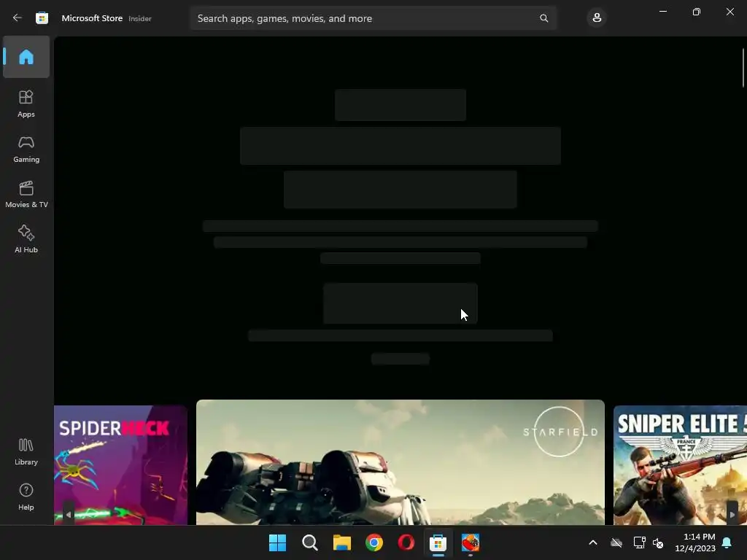Open the Home section in sidebar

26,57
